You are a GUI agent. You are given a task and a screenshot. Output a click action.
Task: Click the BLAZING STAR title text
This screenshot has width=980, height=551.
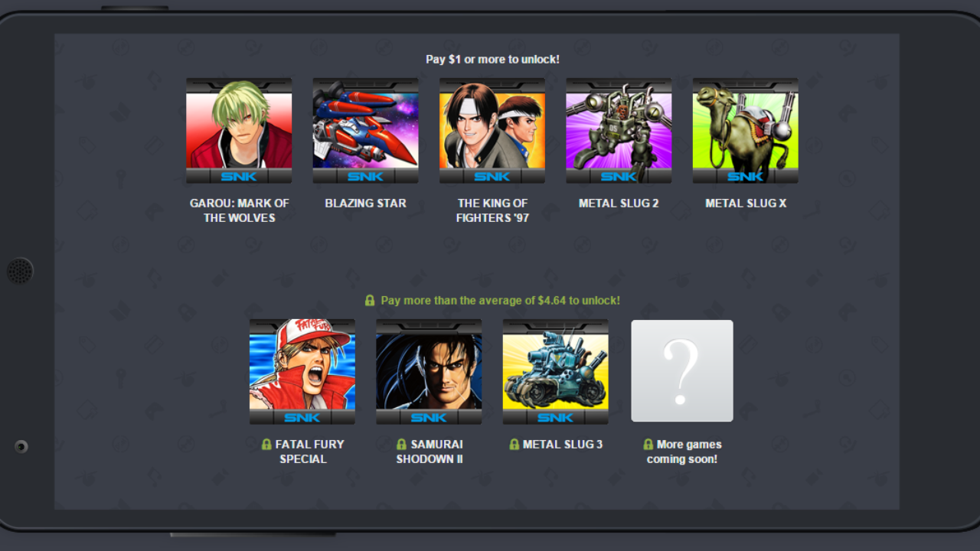click(366, 204)
